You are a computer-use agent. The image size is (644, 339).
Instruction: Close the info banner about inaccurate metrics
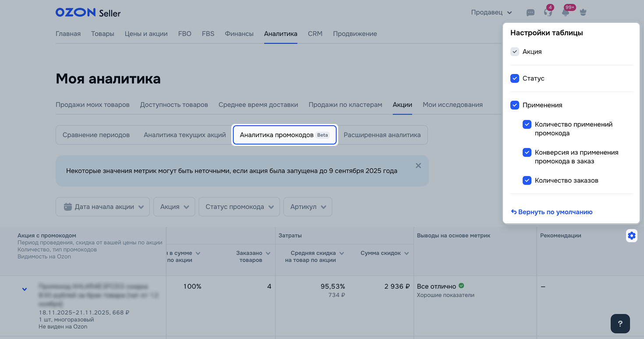(418, 166)
